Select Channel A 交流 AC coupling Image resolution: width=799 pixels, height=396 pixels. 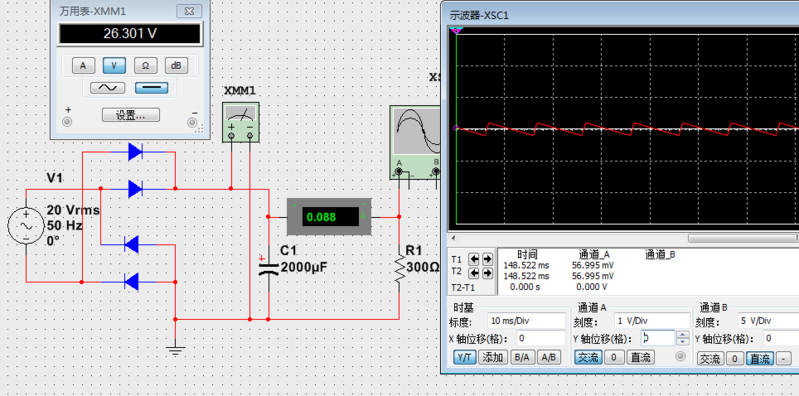(x=589, y=358)
